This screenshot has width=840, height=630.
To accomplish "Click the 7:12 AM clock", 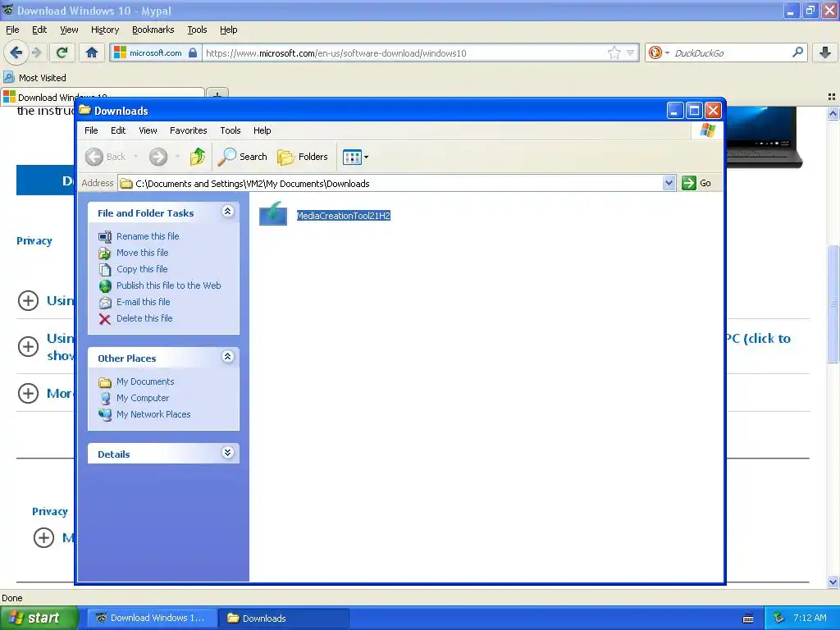I will [810, 618].
